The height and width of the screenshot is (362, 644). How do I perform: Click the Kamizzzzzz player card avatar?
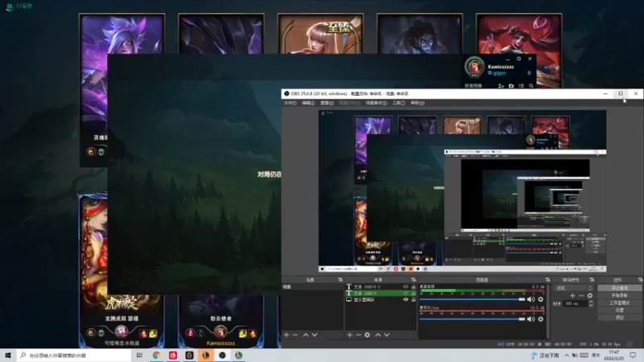pyautogui.click(x=221, y=331)
